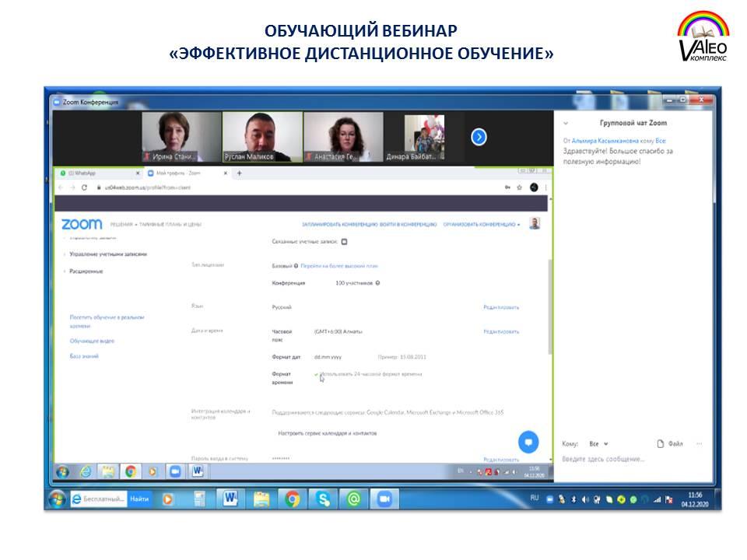Image resolution: width=747 pixels, height=560 pixels.
Task: Expand the Расширенные sidebar item
Action: 86,271
